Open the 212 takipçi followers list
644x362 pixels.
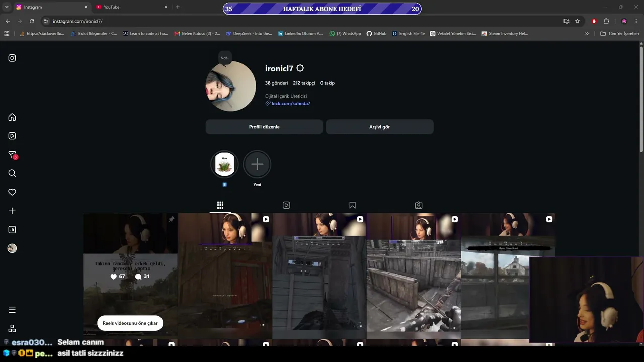pyautogui.click(x=304, y=83)
